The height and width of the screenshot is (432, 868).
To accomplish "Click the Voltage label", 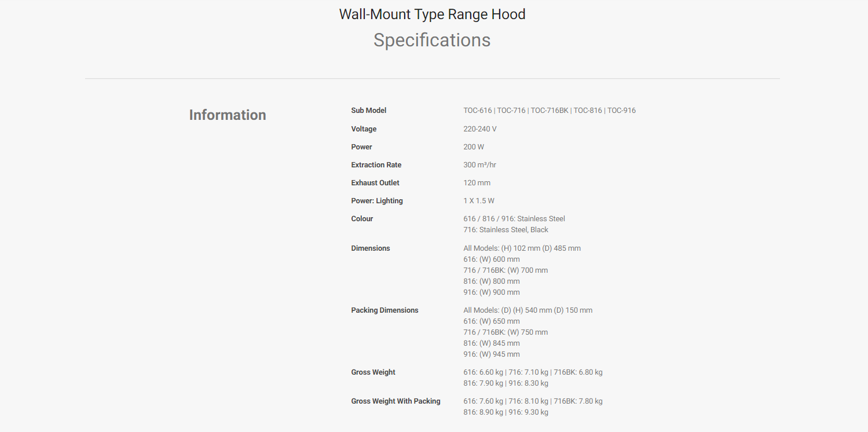I will tap(364, 129).
